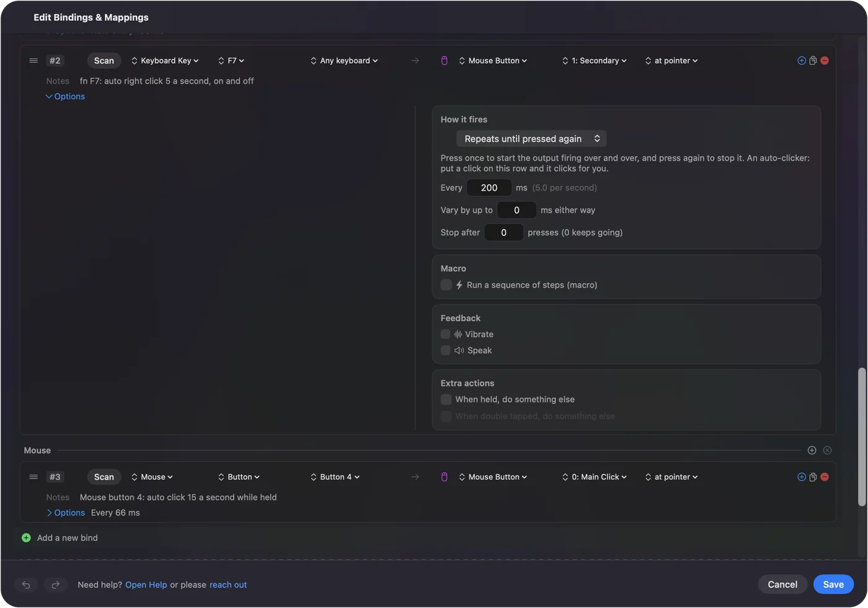The height and width of the screenshot is (608, 868).
Task: Enable the Speak feedback checkbox
Action: point(446,351)
